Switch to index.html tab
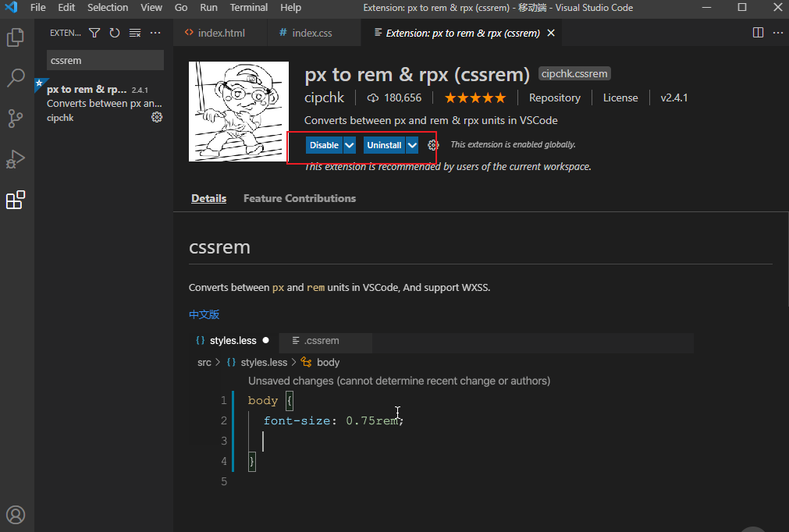This screenshot has width=789, height=532. click(x=220, y=33)
